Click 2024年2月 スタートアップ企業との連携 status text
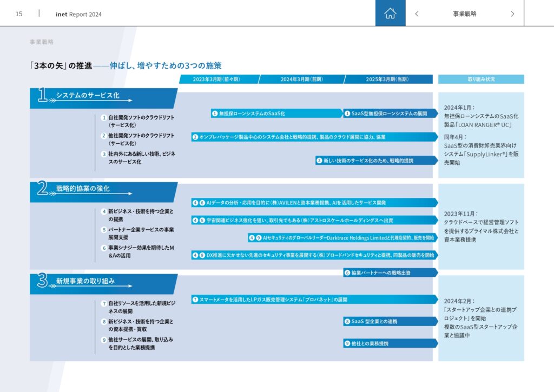This screenshot has width=554, height=392. click(481, 318)
